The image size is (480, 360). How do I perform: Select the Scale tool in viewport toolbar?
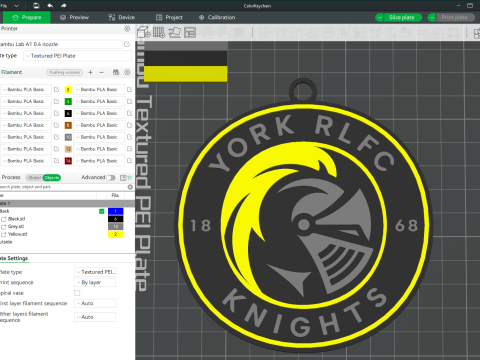(296, 32)
